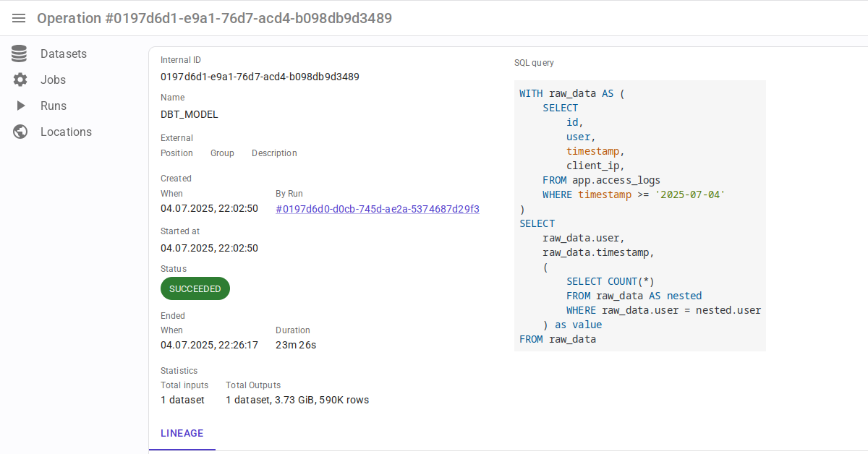Click the Internal ID value text
This screenshot has height=454, width=868.
[260, 77]
